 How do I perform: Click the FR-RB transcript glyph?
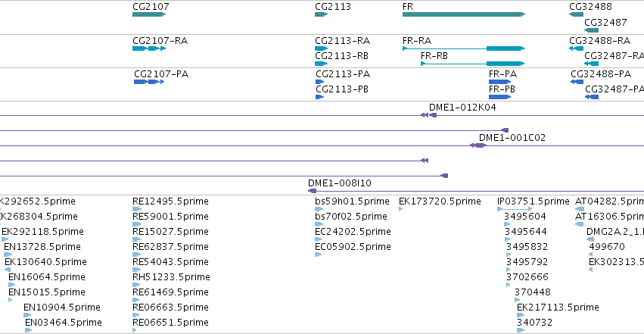tap(473, 64)
